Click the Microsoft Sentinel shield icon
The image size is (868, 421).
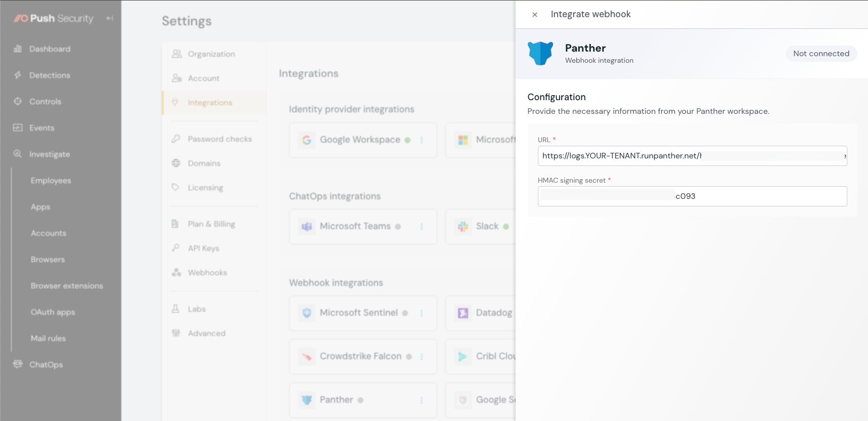tap(307, 313)
